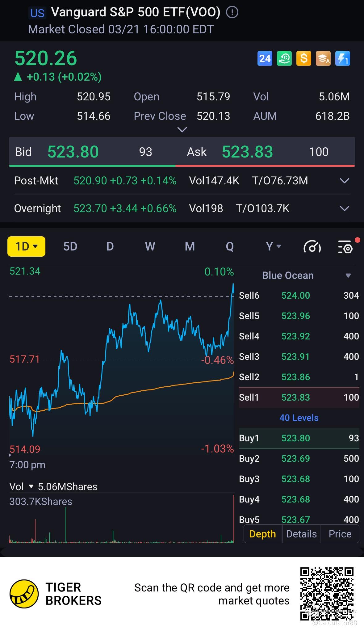Screen dimensions: 364x631
Task: Tap the 303.7KShares volume label
Action: [x=41, y=502]
